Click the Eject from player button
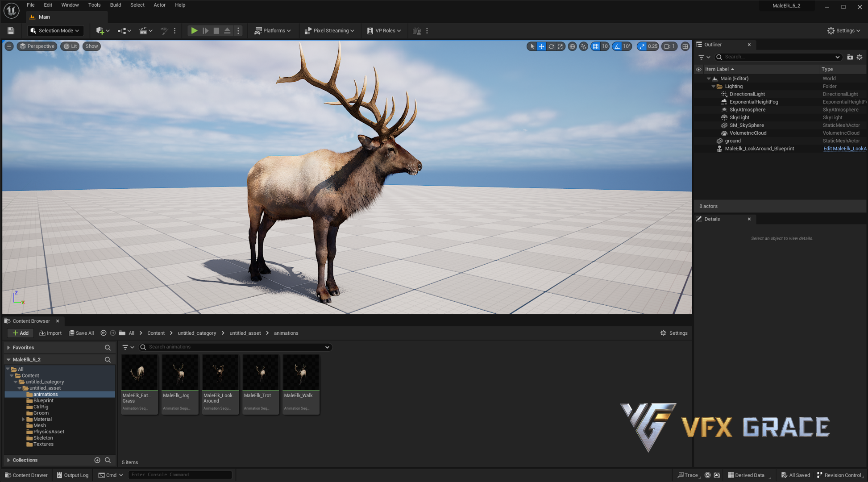This screenshot has height=482, width=868. [227, 31]
